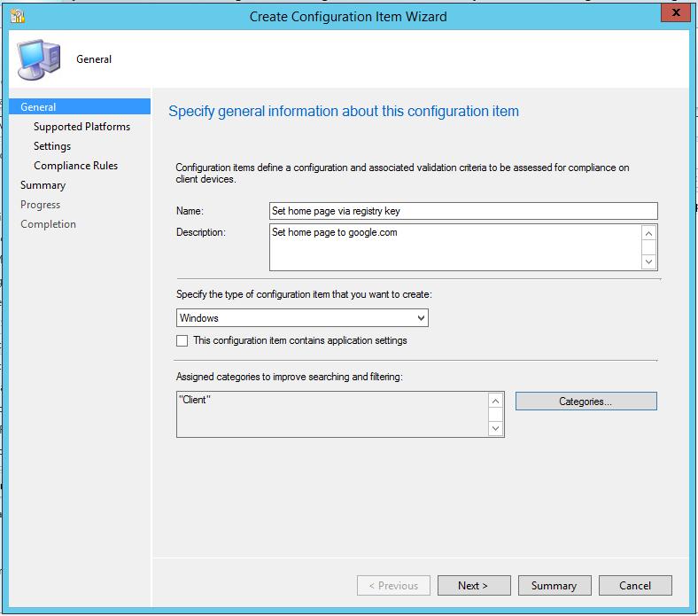
Task: Click the 'Name:' label
Action: (190, 211)
